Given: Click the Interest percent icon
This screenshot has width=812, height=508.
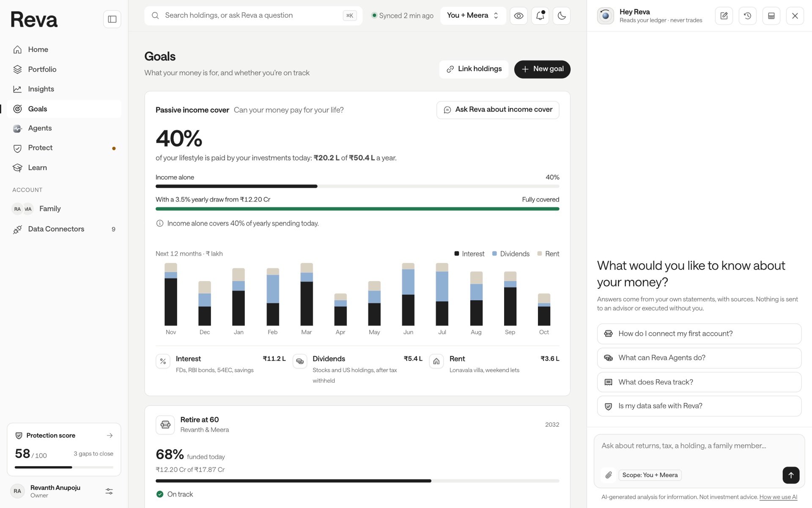Looking at the screenshot, I should click(163, 362).
